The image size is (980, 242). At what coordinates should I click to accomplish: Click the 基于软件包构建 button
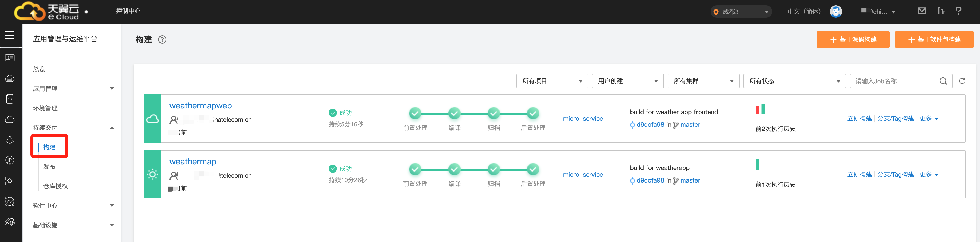pos(934,39)
